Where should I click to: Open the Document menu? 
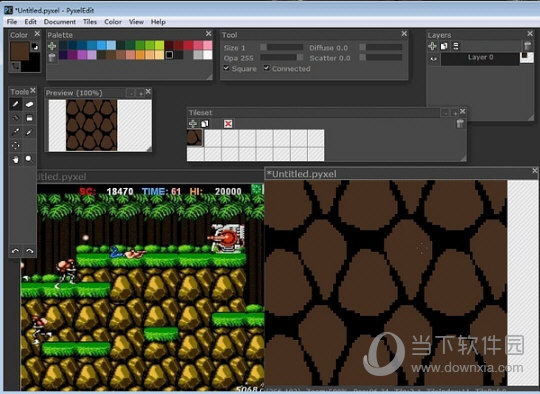[60, 22]
